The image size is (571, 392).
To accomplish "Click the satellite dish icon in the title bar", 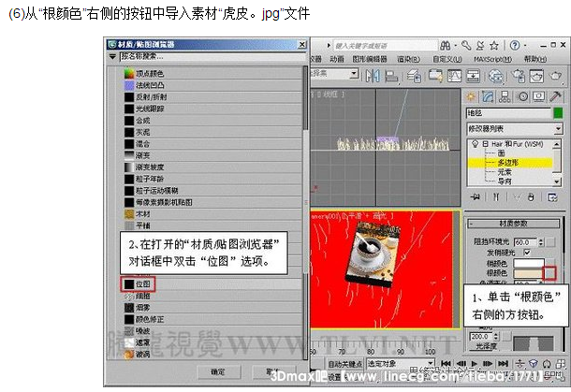I will [x=480, y=46].
